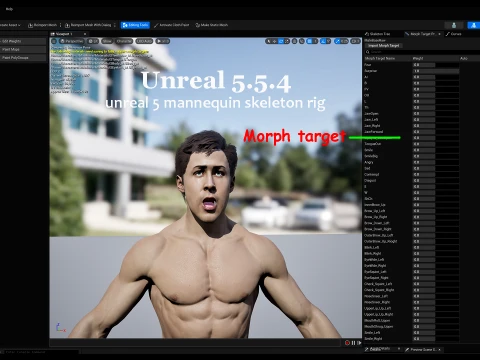The width and height of the screenshot is (480, 360).
Task: Select the JawOpen morph target row
Action: 371,113
